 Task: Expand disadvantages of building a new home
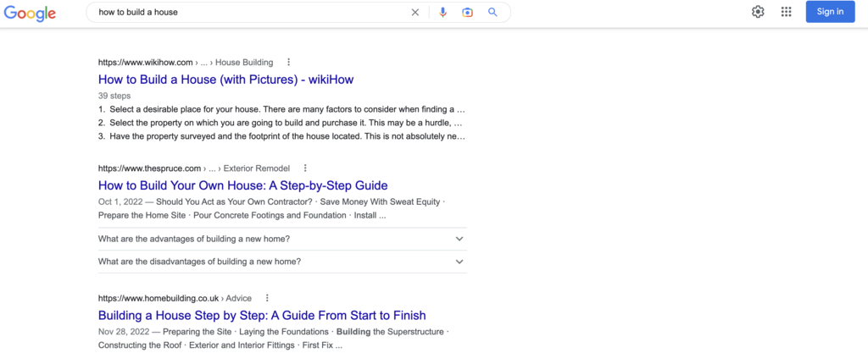click(281, 262)
